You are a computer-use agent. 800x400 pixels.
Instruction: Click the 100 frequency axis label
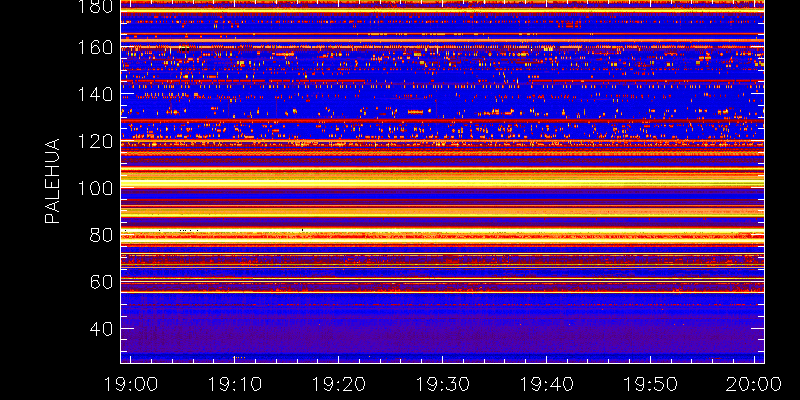tap(95, 188)
